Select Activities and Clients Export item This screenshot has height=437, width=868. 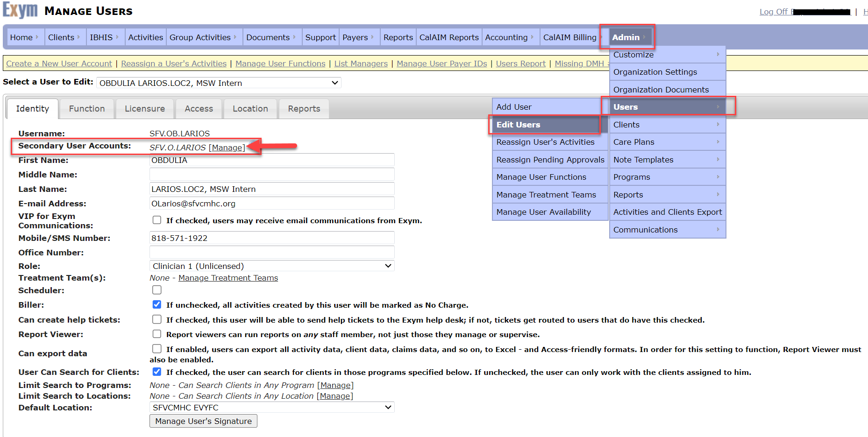(x=667, y=212)
